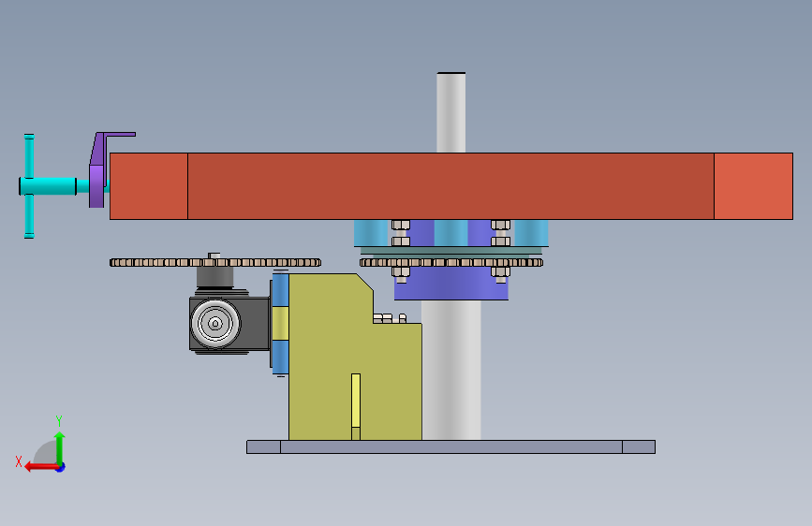Select the small bolts on the olive bracket step
This screenshot has width=812, height=526.
[x=390, y=318]
